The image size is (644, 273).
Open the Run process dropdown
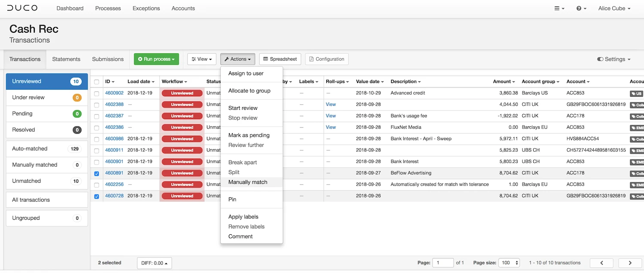[156, 59]
